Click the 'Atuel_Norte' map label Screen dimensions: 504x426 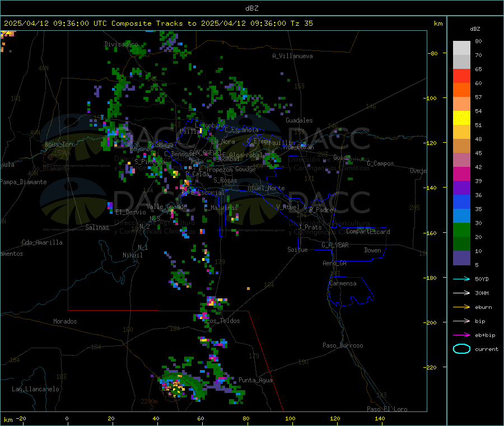[x=266, y=188]
